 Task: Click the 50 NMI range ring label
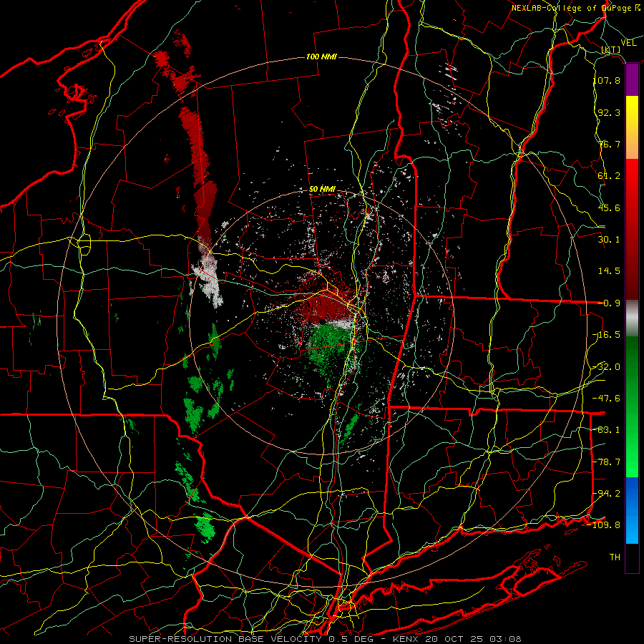click(323, 189)
